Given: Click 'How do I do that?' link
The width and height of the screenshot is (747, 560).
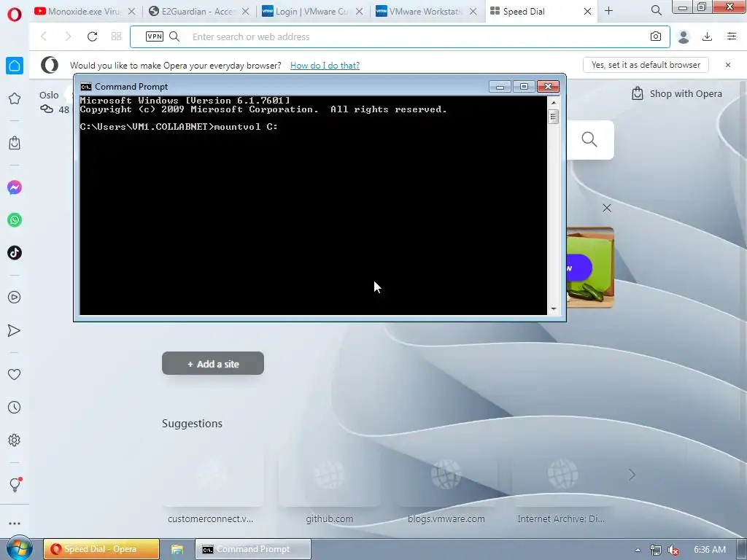Looking at the screenshot, I should click(x=325, y=65).
